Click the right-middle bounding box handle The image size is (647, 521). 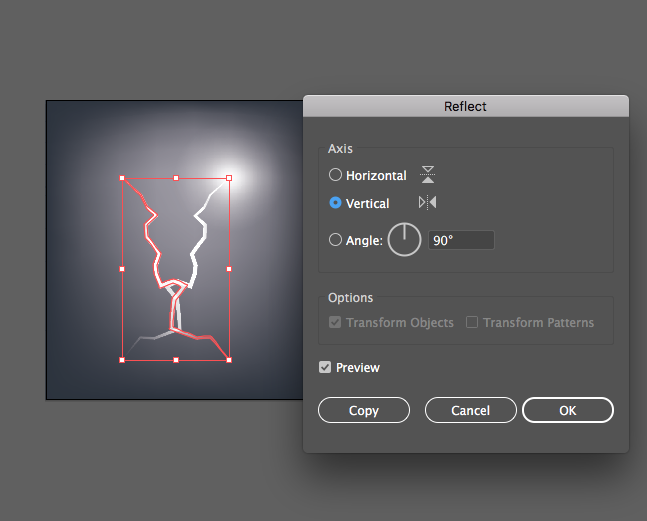229,269
